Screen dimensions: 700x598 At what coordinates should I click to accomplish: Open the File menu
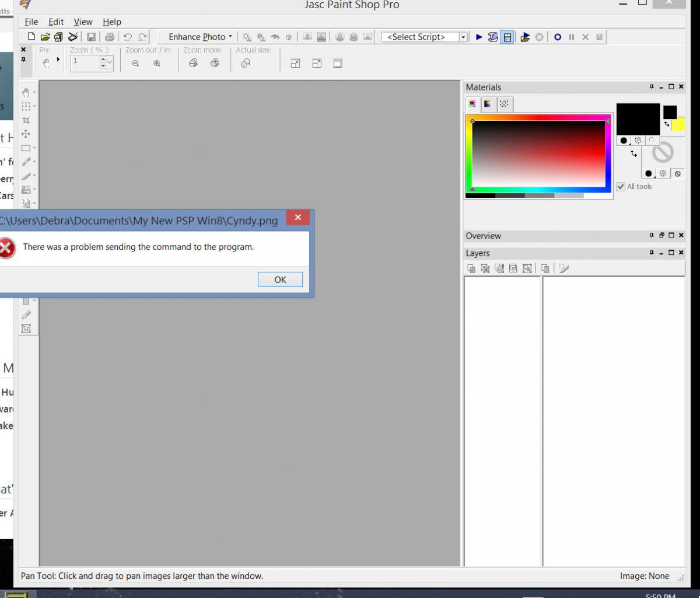[x=32, y=22]
